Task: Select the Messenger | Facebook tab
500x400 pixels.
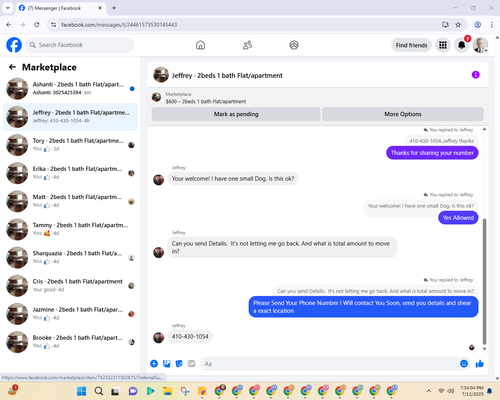Action: pos(60,8)
